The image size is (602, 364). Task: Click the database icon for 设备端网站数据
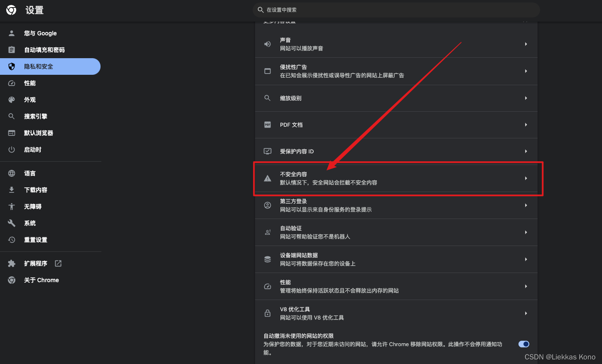[x=268, y=259]
